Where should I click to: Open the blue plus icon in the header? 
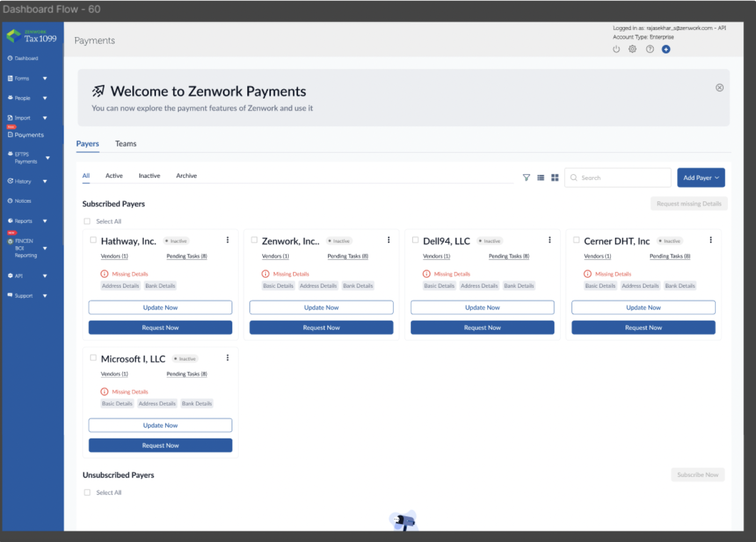pyautogui.click(x=666, y=49)
